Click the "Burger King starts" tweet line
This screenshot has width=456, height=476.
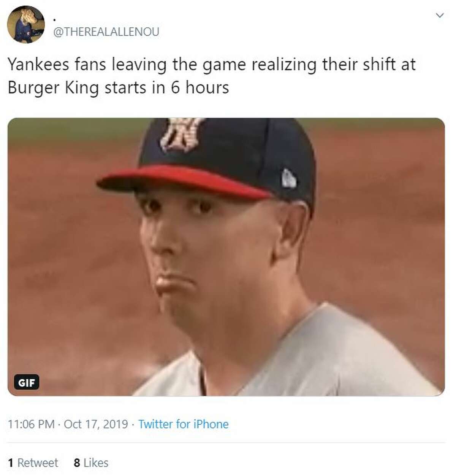pyautogui.click(x=118, y=87)
